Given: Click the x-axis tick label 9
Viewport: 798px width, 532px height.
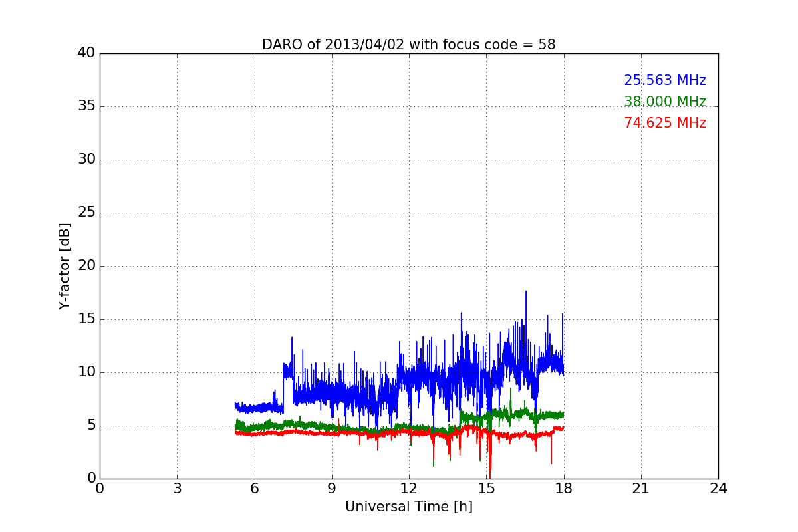Looking at the screenshot, I should 332,489.
